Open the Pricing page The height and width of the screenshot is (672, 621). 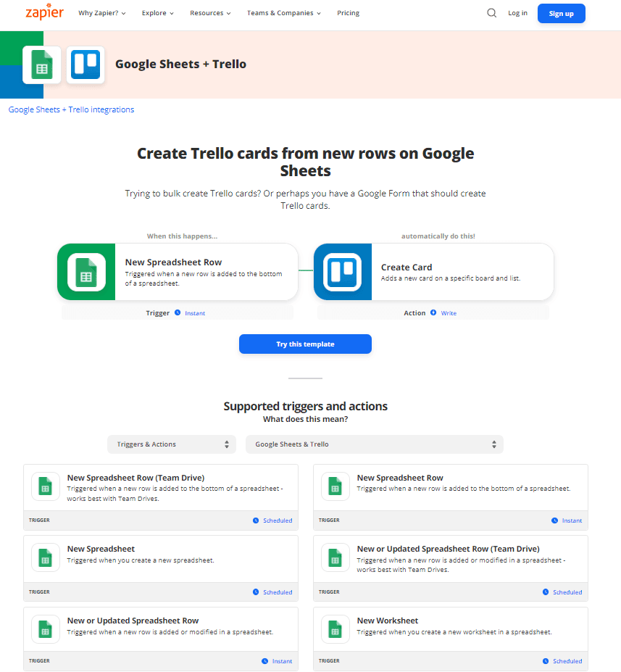pos(349,13)
